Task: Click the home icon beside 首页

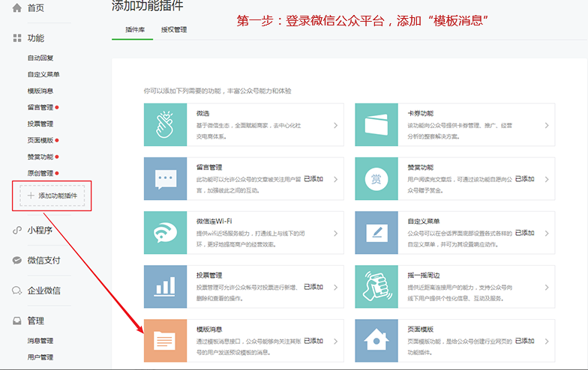Action: (16, 7)
